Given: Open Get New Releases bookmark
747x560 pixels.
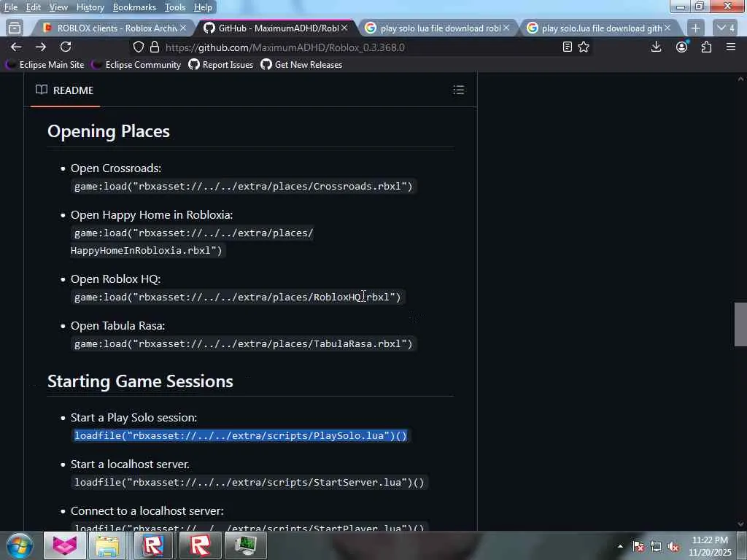Looking at the screenshot, I should [301, 65].
